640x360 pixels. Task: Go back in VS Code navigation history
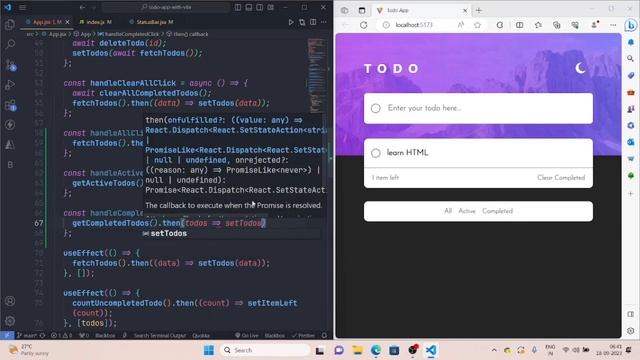tap(82, 7)
